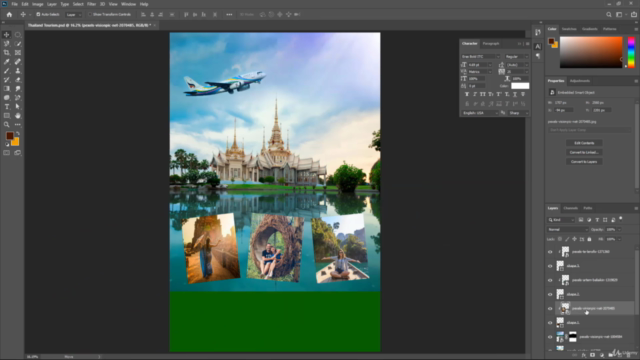
Task: Open the font family dropdown
Action: click(480, 56)
